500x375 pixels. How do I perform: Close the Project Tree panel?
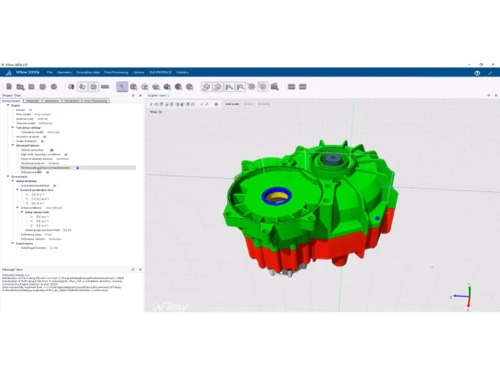tap(140, 95)
